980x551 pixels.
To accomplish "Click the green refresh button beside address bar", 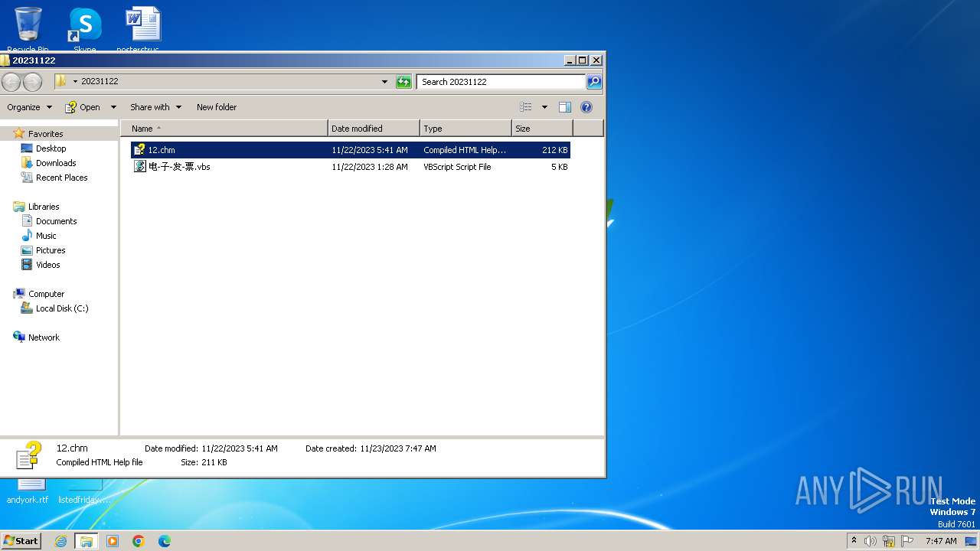I will click(x=403, y=82).
